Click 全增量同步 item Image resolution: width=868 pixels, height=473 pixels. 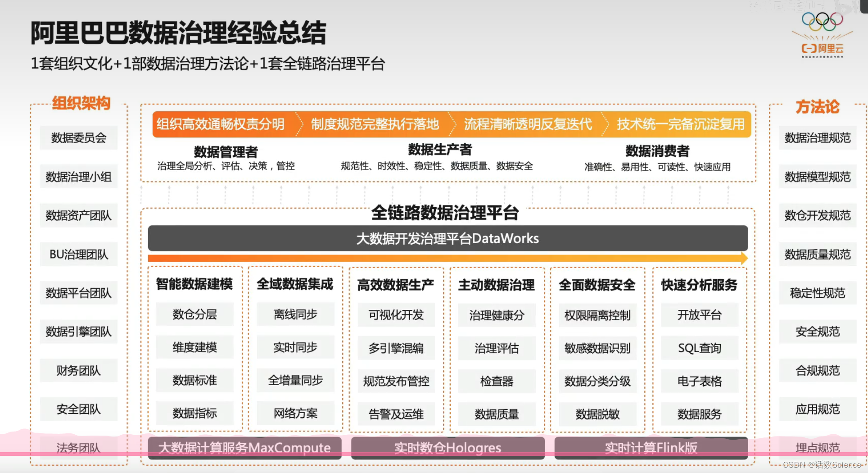tap(296, 380)
